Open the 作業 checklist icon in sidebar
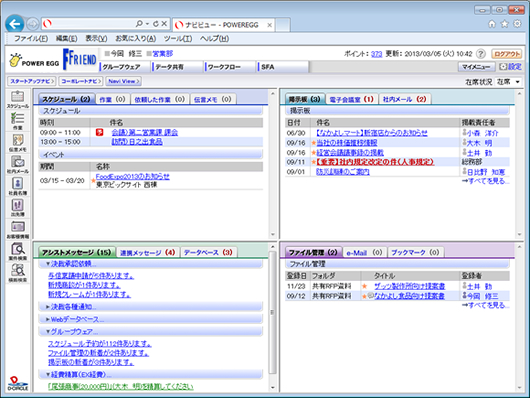This screenshot has width=530, height=398. [x=18, y=121]
